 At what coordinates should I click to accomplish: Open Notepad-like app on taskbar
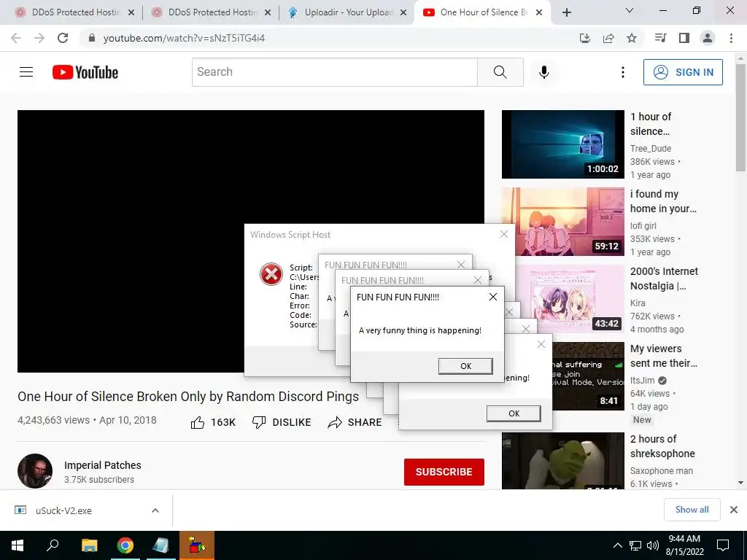pos(161,545)
